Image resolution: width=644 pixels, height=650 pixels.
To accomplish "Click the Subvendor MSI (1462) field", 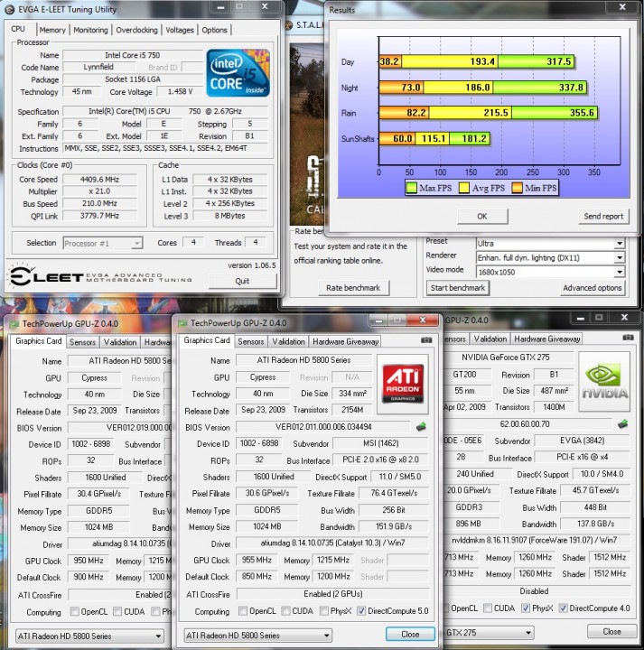I will [380, 443].
